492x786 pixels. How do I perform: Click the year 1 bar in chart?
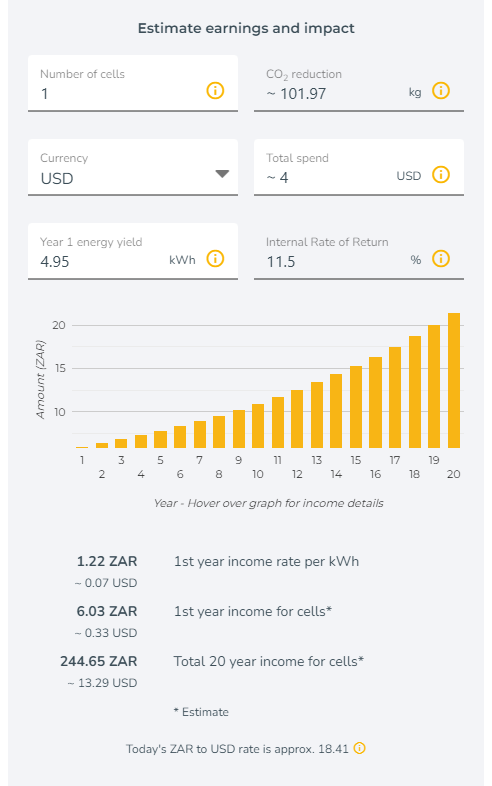[x=82, y=447]
